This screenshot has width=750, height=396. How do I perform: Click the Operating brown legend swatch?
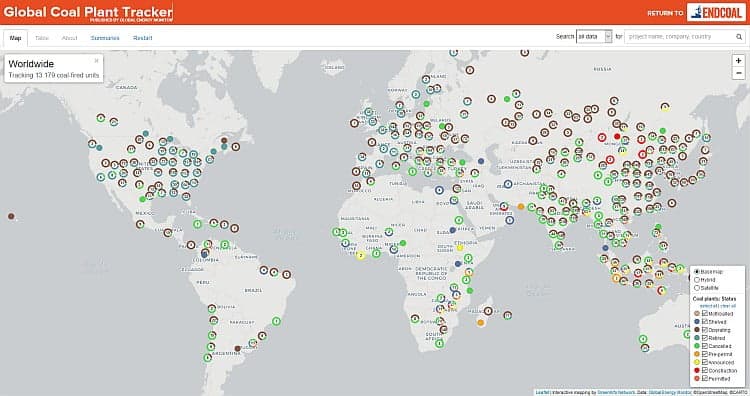[697, 330]
